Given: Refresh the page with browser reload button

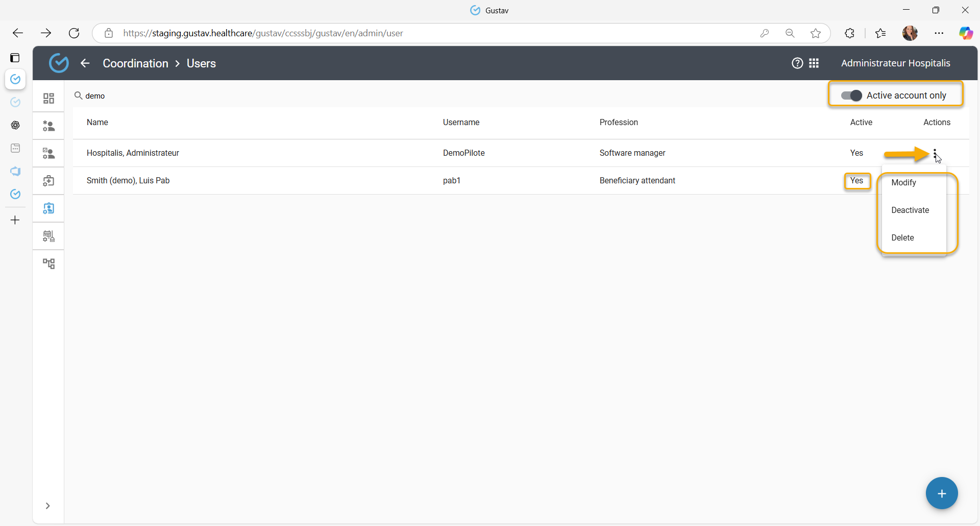Looking at the screenshot, I should pyautogui.click(x=74, y=33).
